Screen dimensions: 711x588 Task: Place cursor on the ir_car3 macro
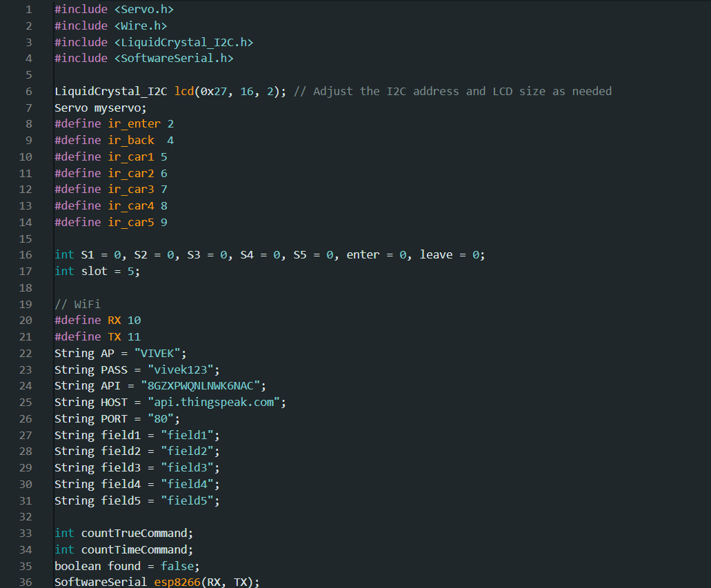[x=131, y=190]
